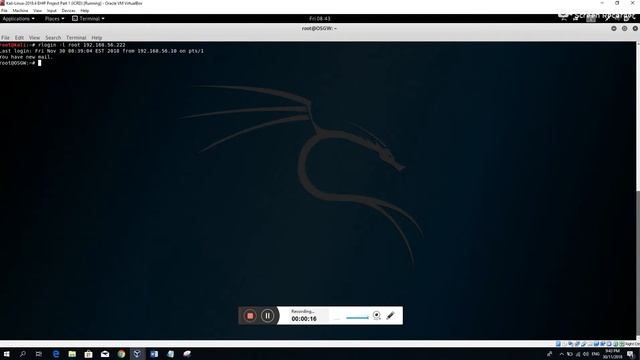640x360 pixels.
Task: Adjust the recorder volume slider
Action: coord(357,317)
